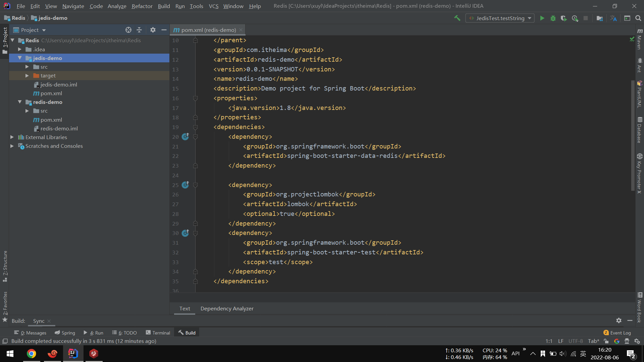Select the Text editor tab
This screenshot has height=362, width=644.
click(184, 308)
